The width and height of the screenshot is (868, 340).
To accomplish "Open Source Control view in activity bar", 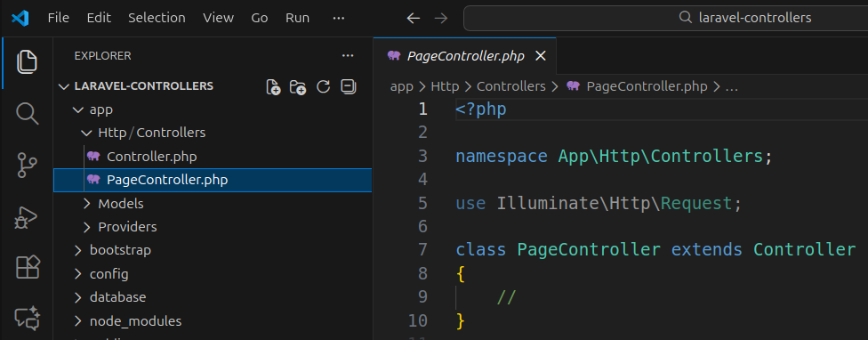I will [x=27, y=166].
